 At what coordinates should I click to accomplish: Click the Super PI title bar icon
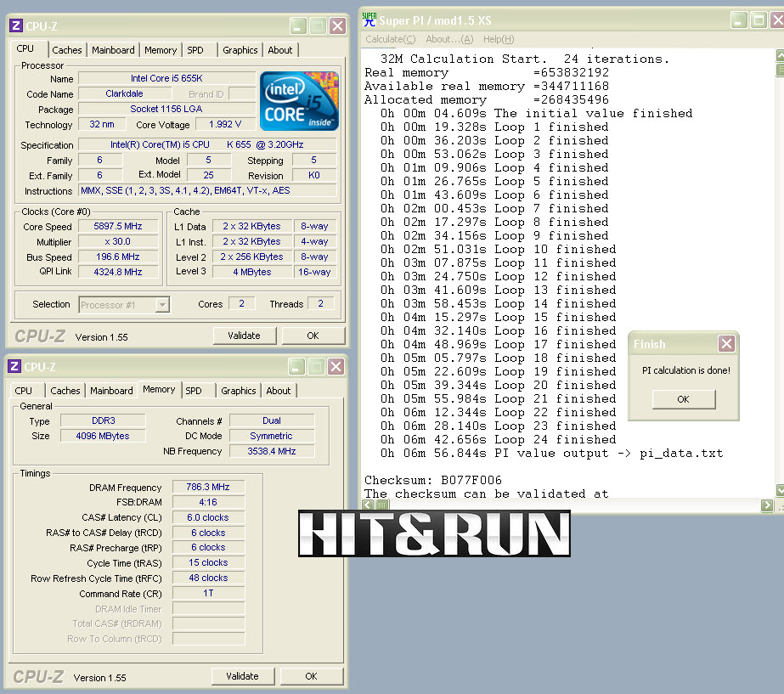[x=369, y=20]
